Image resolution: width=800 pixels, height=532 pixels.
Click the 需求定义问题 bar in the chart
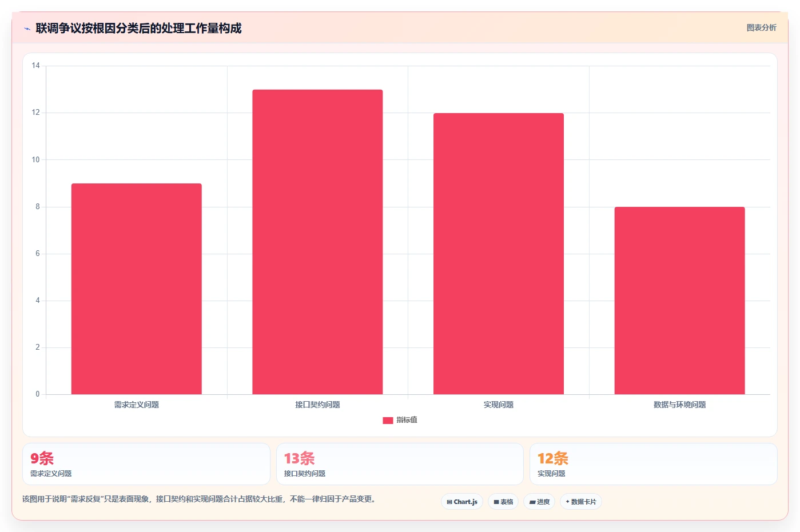click(136, 289)
